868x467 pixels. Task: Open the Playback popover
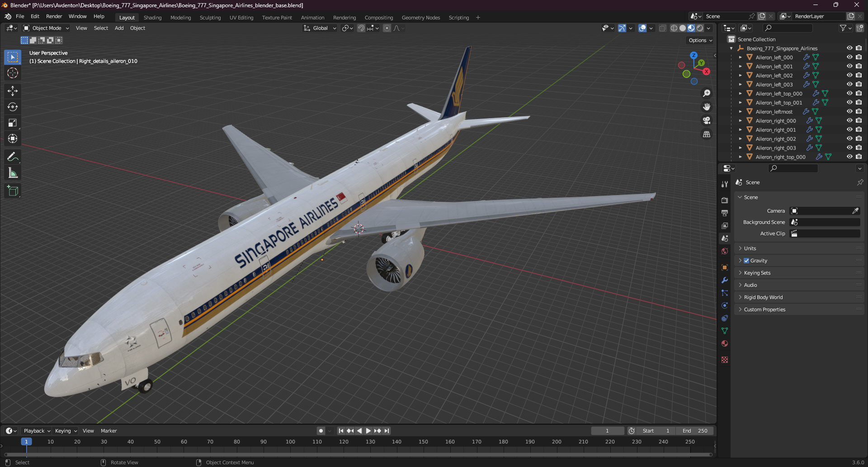[37, 431]
